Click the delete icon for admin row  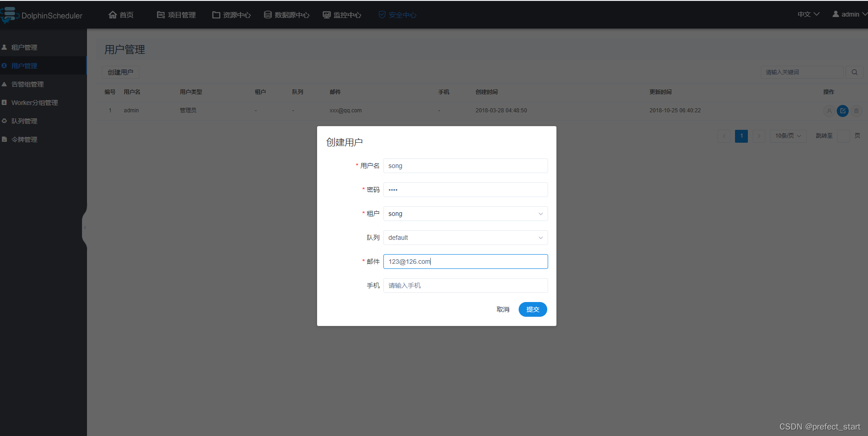(x=856, y=111)
